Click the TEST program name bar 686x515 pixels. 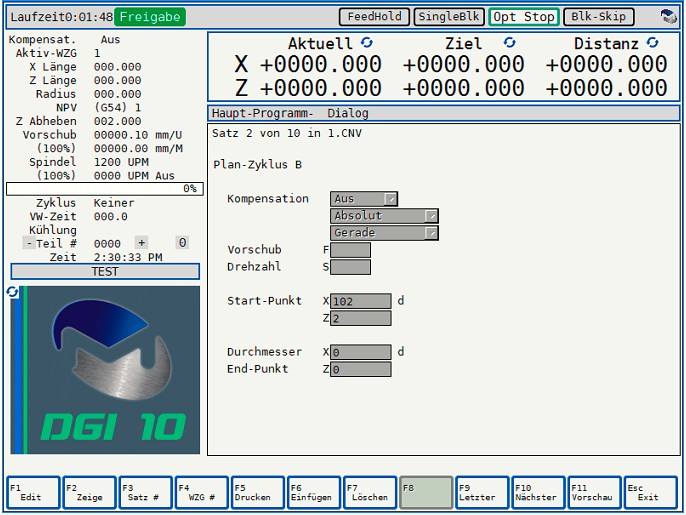(x=105, y=271)
